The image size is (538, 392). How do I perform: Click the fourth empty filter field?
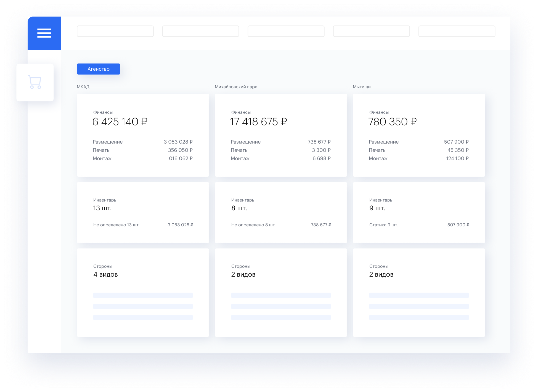(x=371, y=31)
